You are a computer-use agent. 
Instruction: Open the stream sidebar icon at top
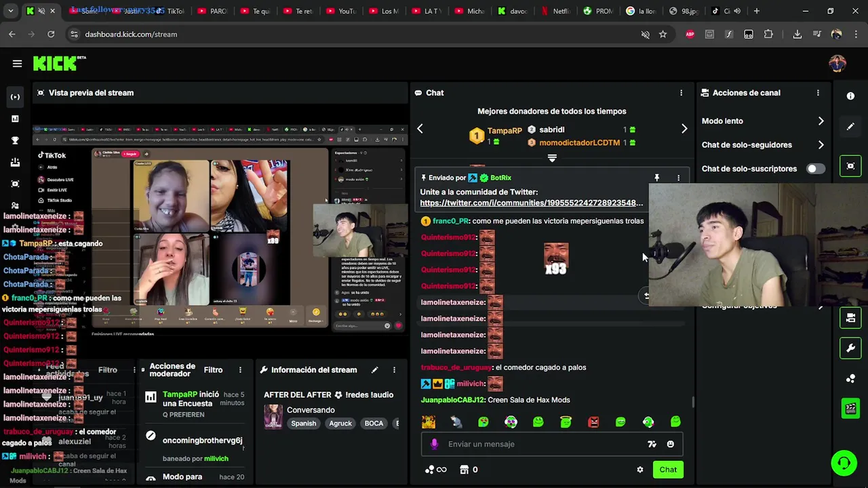15,97
